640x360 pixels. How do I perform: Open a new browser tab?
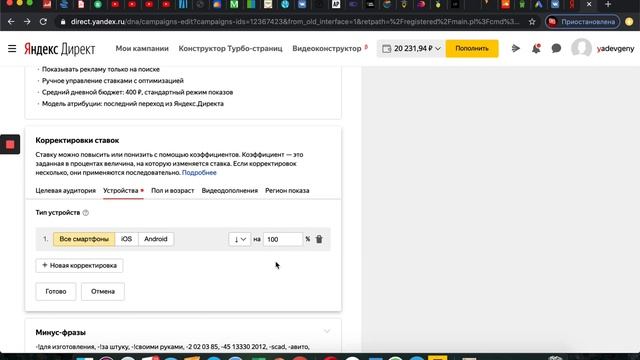tap(608, 4)
